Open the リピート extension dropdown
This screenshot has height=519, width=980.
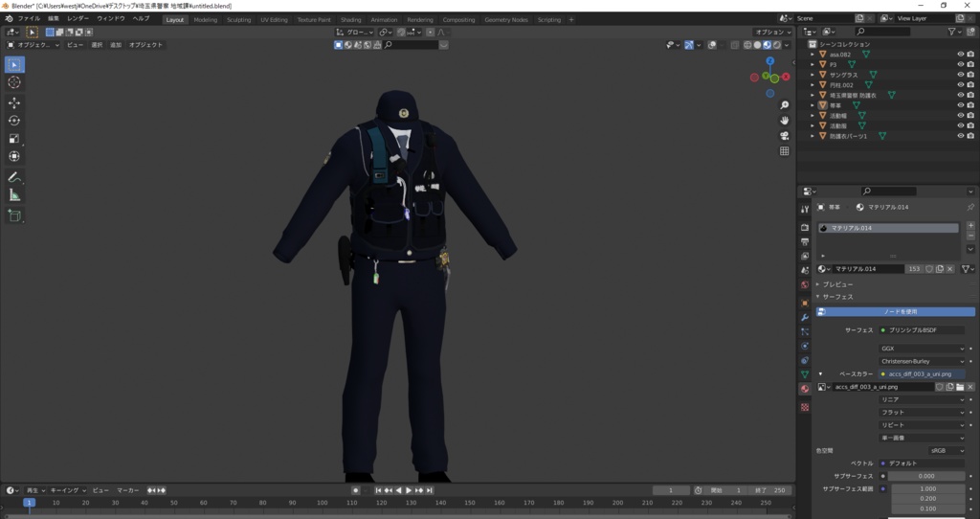click(922, 425)
